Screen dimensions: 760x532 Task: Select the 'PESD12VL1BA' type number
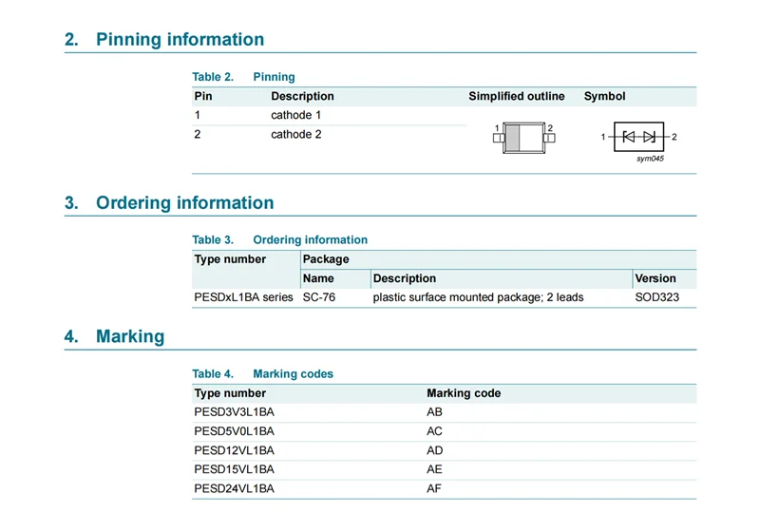(x=234, y=450)
